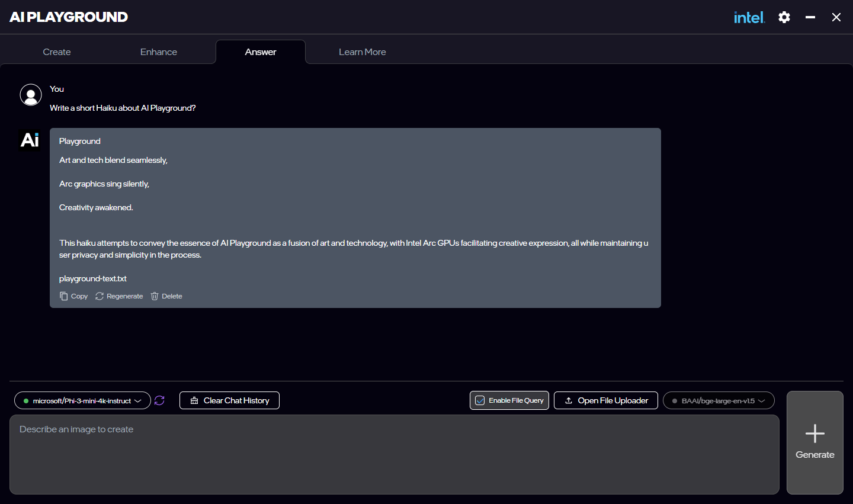Image resolution: width=853 pixels, height=504 pixels.
Task: Click the user avatar icon
Action: click(31, 95)
